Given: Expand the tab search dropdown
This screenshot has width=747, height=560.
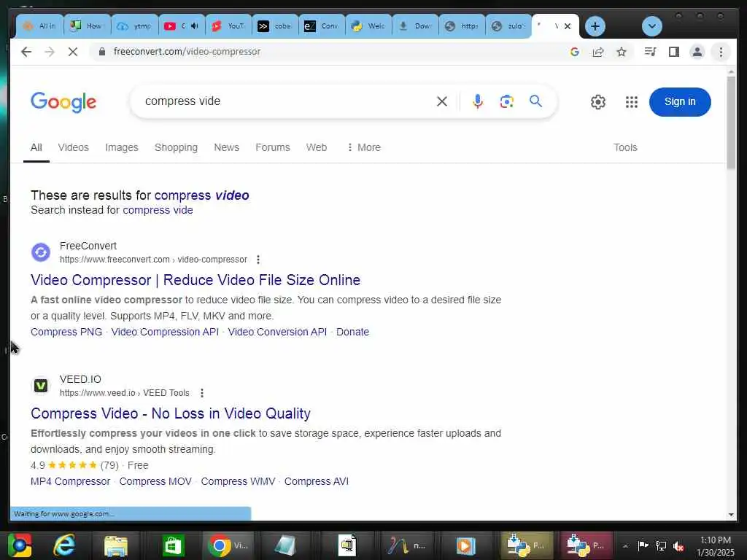Looking at the screenshot, I should pos(651,26).
